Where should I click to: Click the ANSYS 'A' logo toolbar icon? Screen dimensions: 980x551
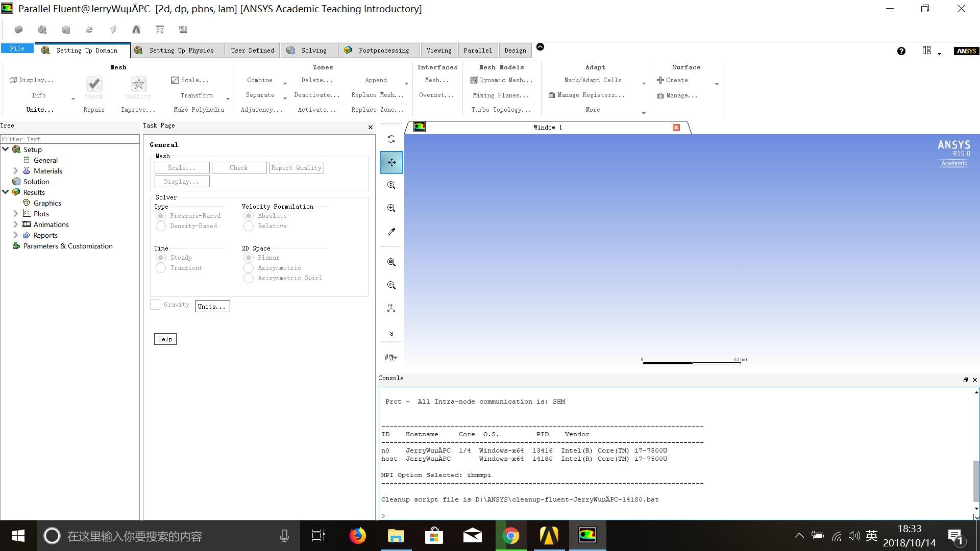coord(136,30)
